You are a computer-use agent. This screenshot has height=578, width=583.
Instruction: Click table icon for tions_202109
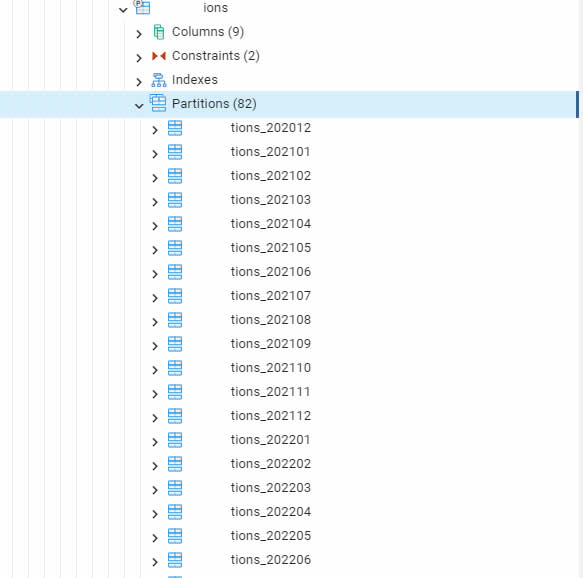click(175, 344)
